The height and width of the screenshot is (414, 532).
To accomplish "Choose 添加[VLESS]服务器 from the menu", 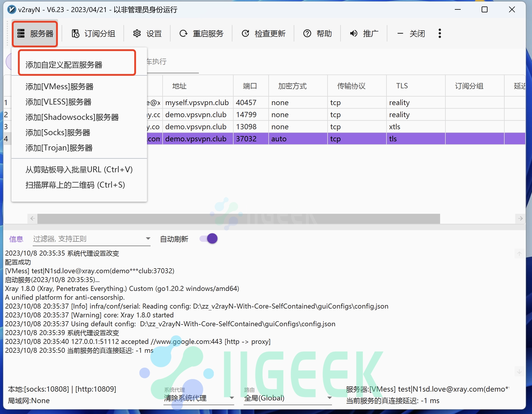I will pyautogui.click(x=79, y=102).
